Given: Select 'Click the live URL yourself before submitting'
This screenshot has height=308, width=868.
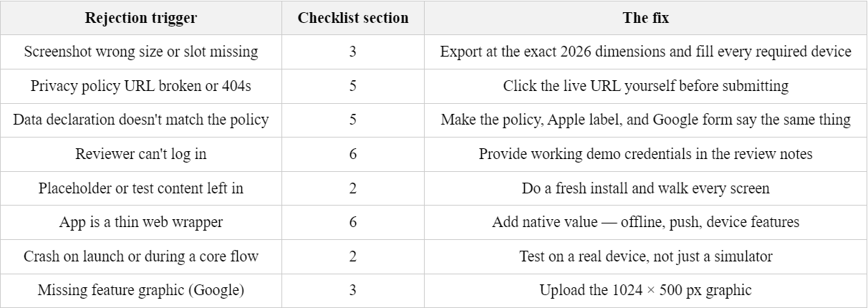Looking at the screenshot, I should [646, 86].
